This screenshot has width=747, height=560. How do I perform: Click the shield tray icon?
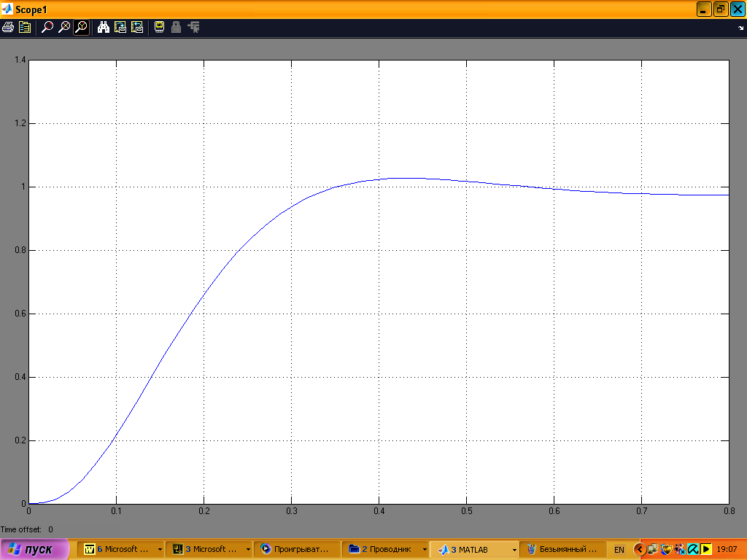666,550
